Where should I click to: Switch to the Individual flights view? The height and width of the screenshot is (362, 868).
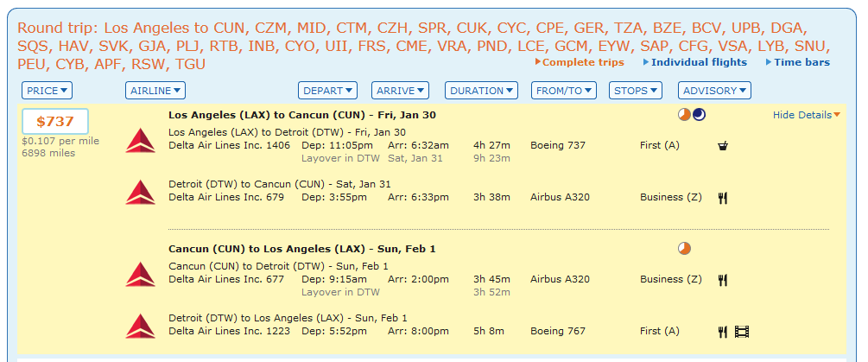698,62
